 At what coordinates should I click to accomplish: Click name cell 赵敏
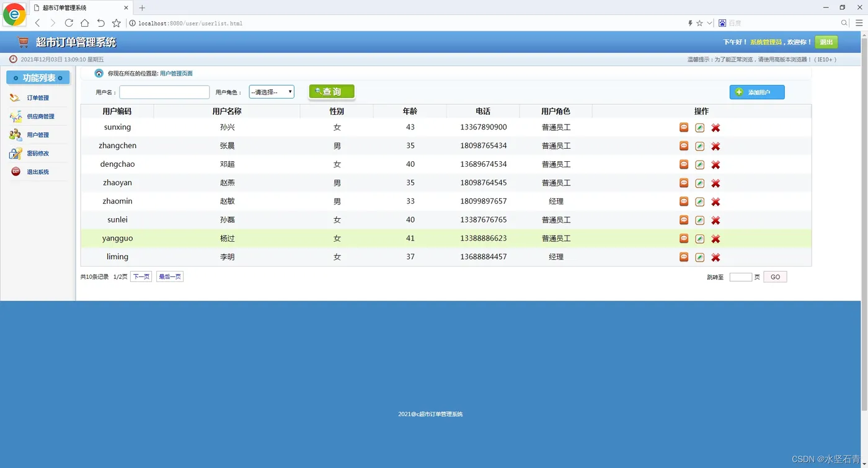click(227, 201)
